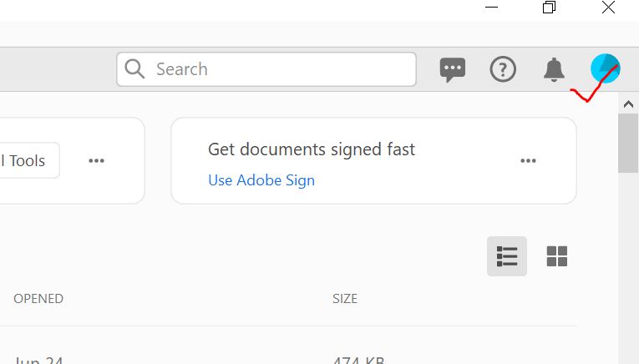Switch to list view layout
Screen dimensions: 639x364
(507, 256)
